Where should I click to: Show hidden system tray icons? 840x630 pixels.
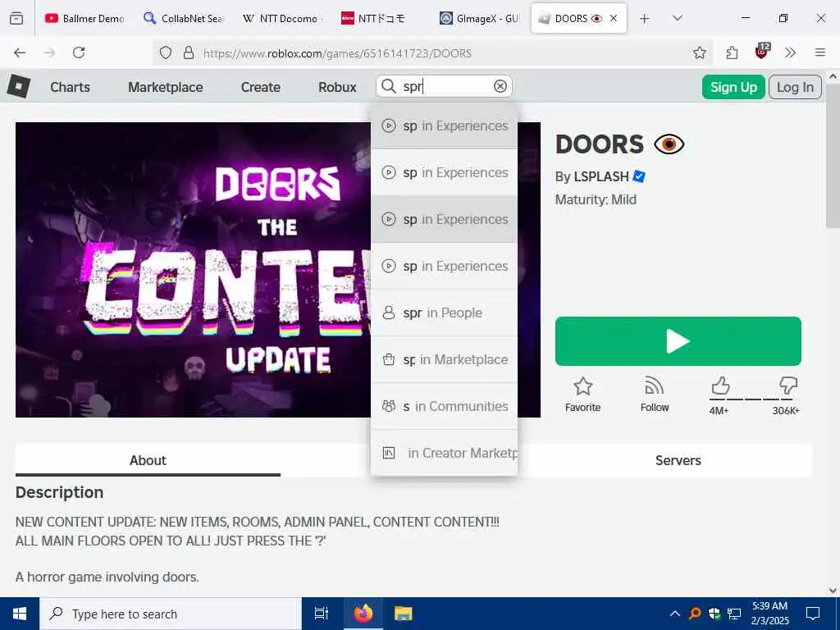click(x=675, y=614)
